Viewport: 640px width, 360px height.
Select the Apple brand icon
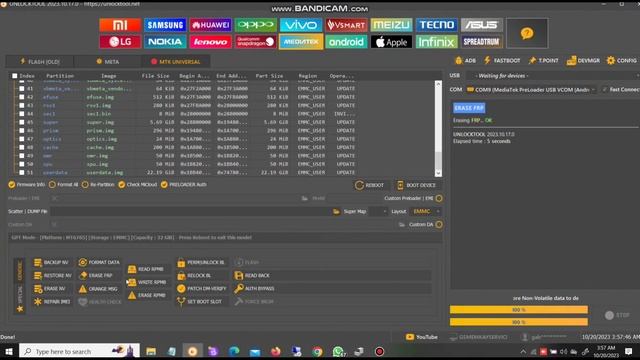tap(391, 42)
